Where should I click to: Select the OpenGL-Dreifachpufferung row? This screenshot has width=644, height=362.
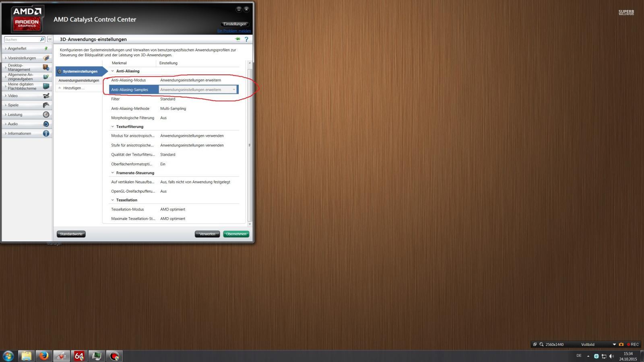tap(174, 191)
